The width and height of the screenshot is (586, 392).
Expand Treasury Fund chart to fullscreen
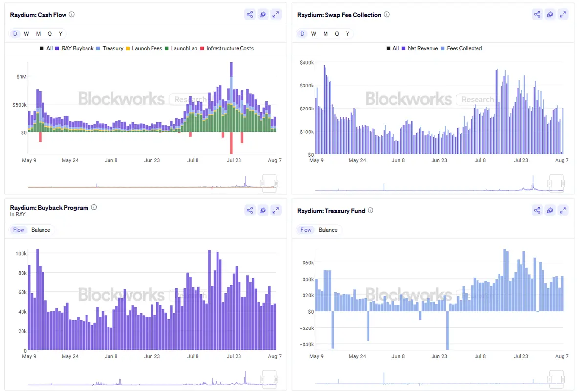coord(563,210)
